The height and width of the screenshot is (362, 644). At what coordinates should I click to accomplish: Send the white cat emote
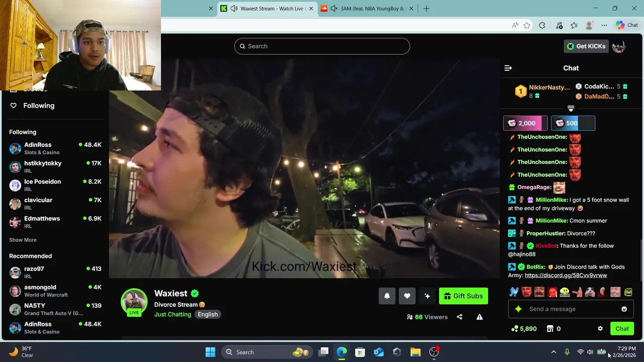click(590, 292)
